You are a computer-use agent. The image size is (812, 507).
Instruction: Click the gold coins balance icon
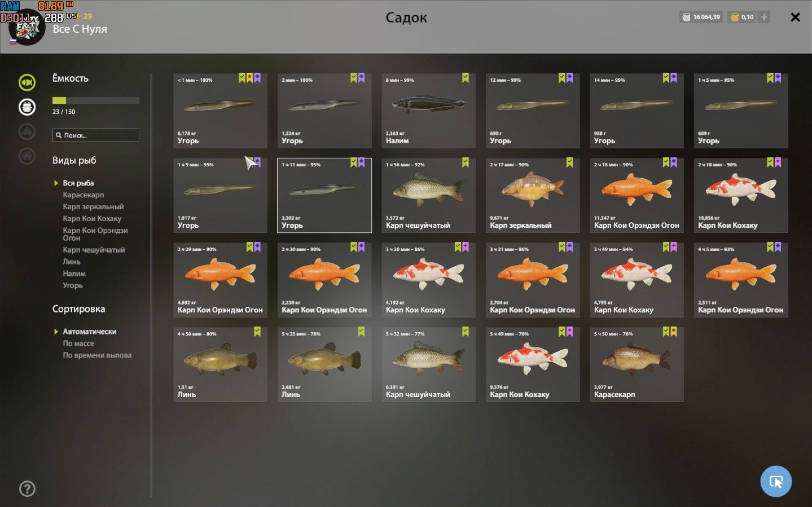tap(734, 17)
